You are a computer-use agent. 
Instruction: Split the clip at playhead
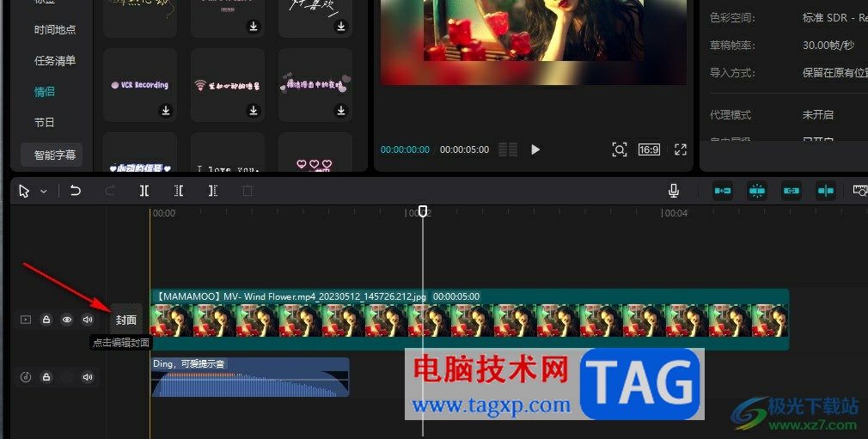tap(144, 191)
